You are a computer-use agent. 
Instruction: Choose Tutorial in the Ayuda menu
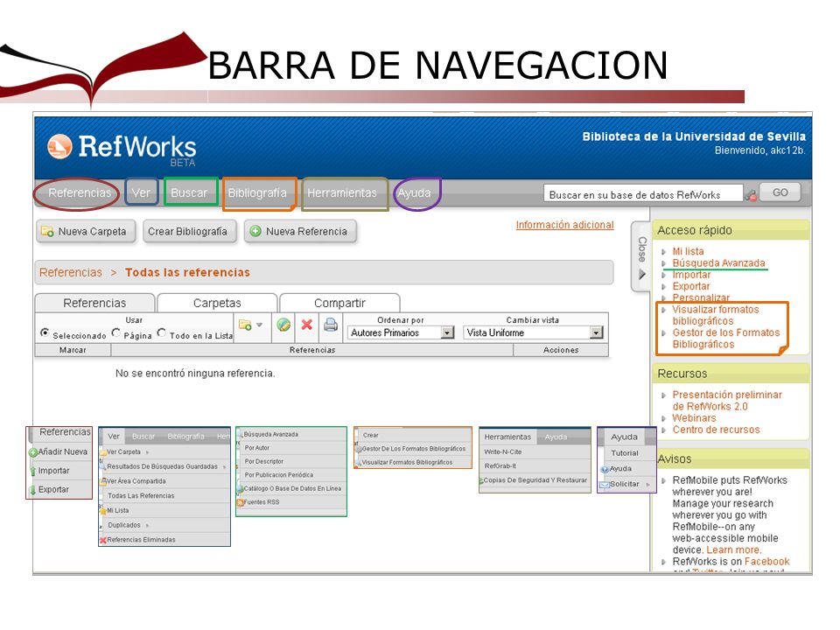click(x=625, y=453)
